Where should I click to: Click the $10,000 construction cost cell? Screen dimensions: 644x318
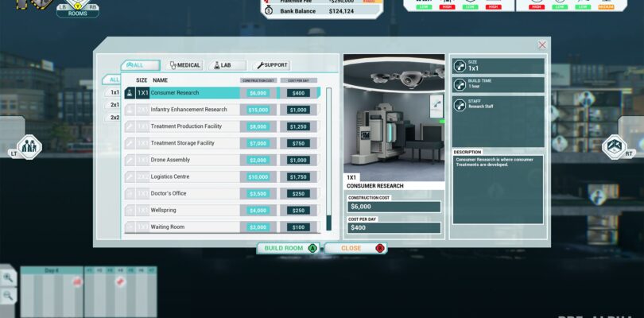pyautogui.click(x=258, y=177)
